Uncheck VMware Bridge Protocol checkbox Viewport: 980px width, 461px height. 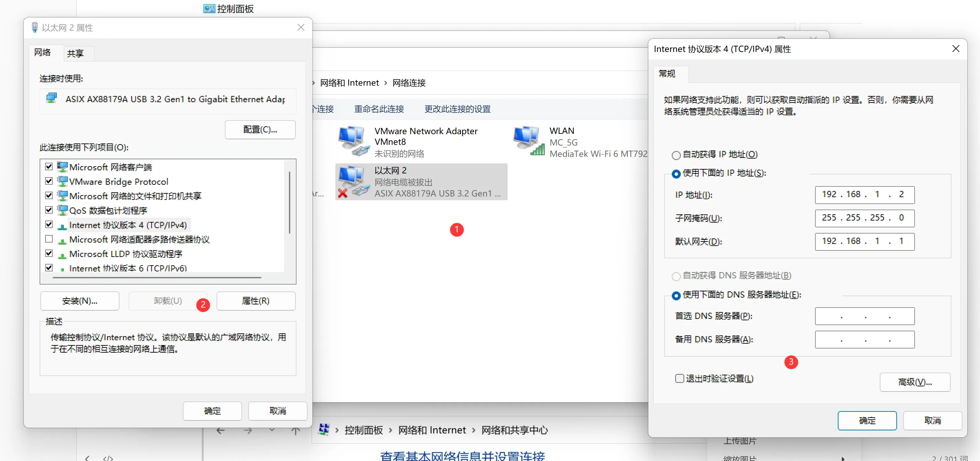[x=49, y=181]
